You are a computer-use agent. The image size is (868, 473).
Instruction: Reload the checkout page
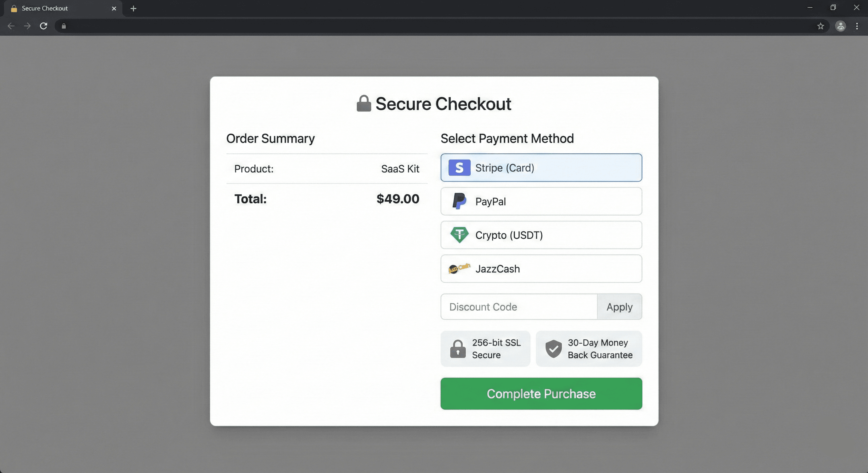(43, 26)
